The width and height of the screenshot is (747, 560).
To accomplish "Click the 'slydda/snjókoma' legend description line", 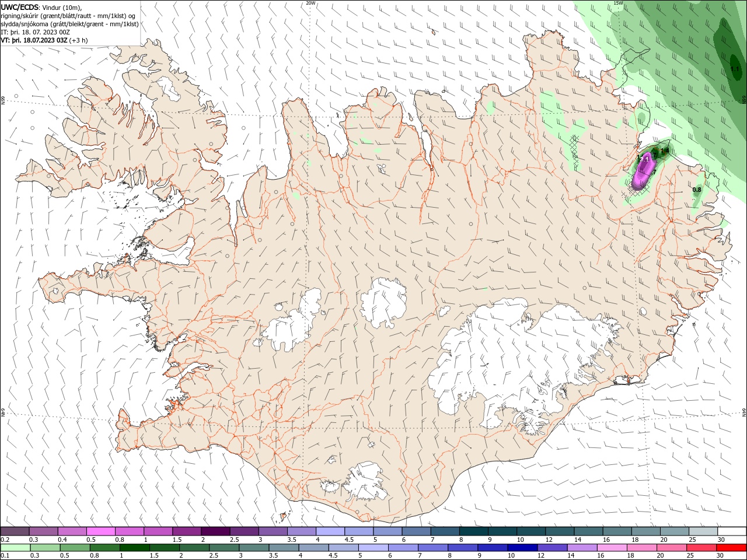I will (69, 24).
